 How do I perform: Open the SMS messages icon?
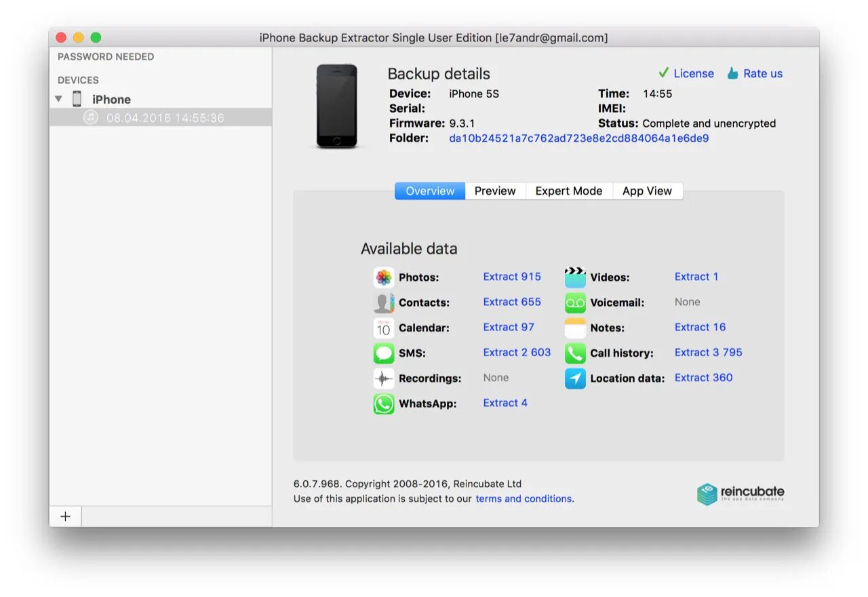point(384,353)
